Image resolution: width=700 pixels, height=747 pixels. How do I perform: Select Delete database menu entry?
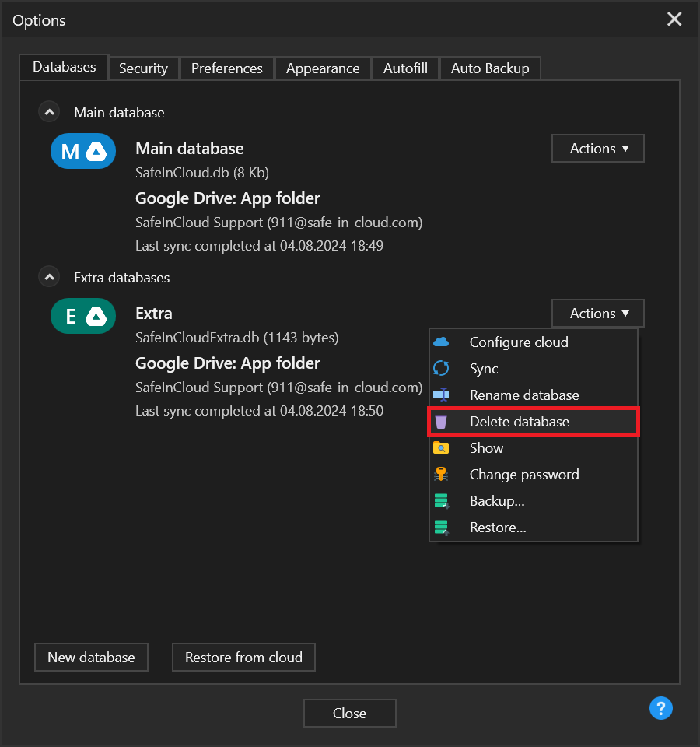[x=534, y=422]
